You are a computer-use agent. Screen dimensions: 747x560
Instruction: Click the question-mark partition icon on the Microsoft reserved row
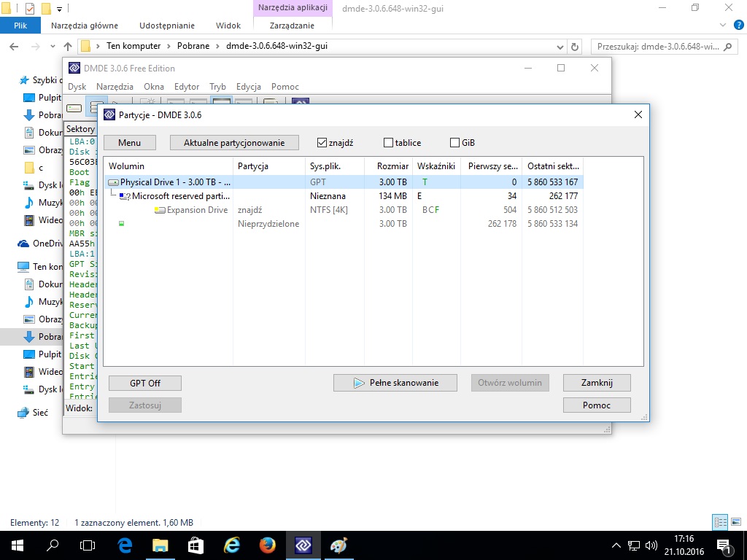point(125,196)
